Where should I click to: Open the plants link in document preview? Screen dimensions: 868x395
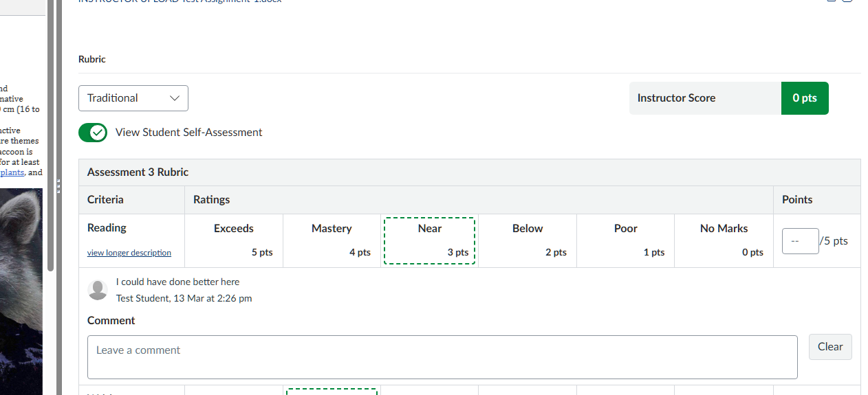[12, 172]
